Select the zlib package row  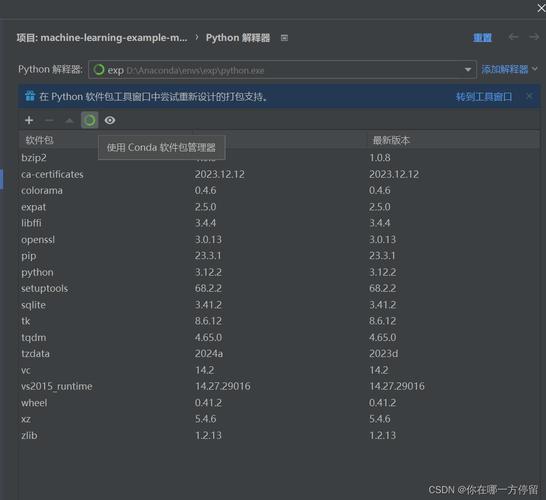tap(279, 435)
